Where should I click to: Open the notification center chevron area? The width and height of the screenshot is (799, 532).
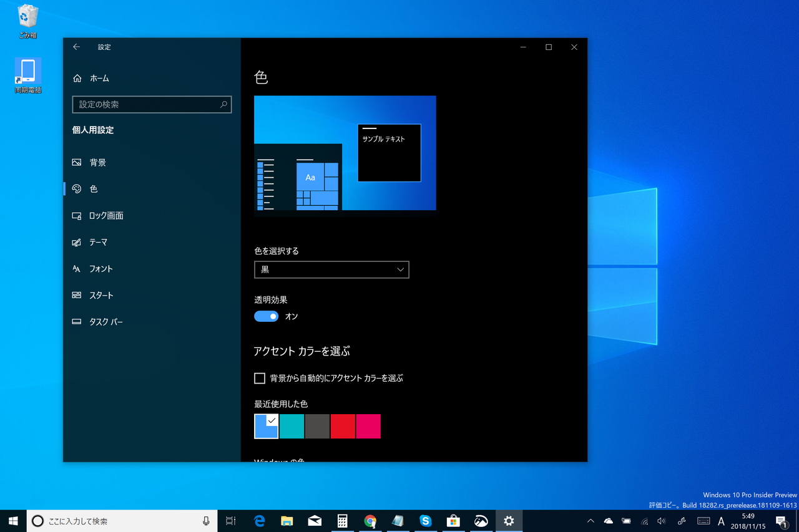point(782,521)
